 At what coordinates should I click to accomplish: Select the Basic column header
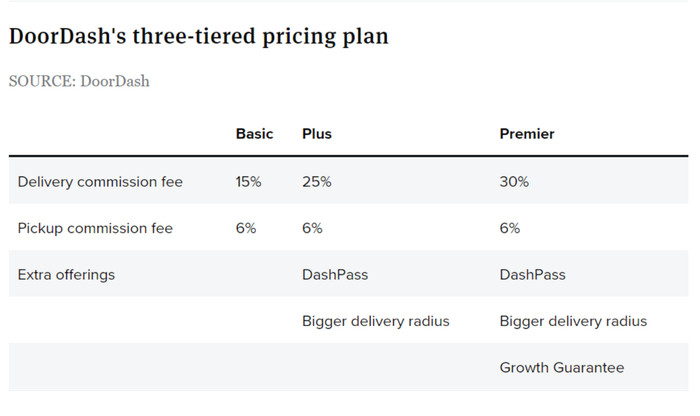coord(254,134)
